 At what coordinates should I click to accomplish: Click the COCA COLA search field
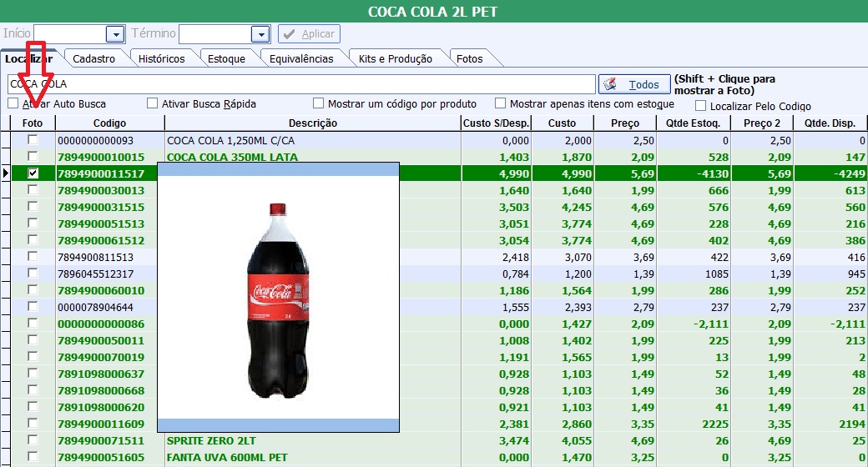tap(301, 84)
